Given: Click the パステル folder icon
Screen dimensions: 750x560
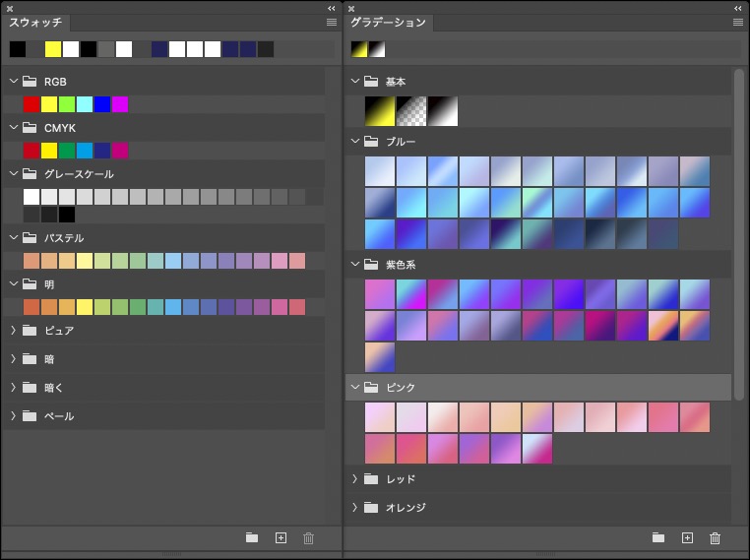Looking at the screenshot, I should [30, 237].
